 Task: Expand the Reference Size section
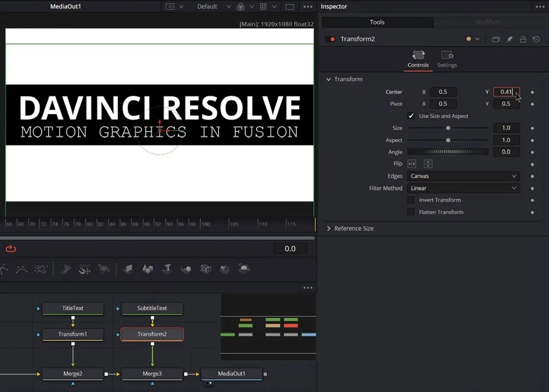tap(328, 229)
